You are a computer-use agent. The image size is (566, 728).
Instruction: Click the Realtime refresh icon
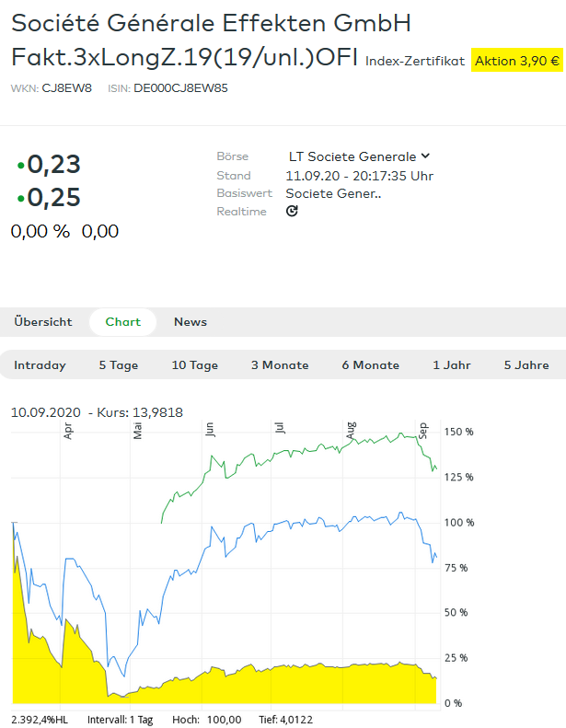pos(292,212)
